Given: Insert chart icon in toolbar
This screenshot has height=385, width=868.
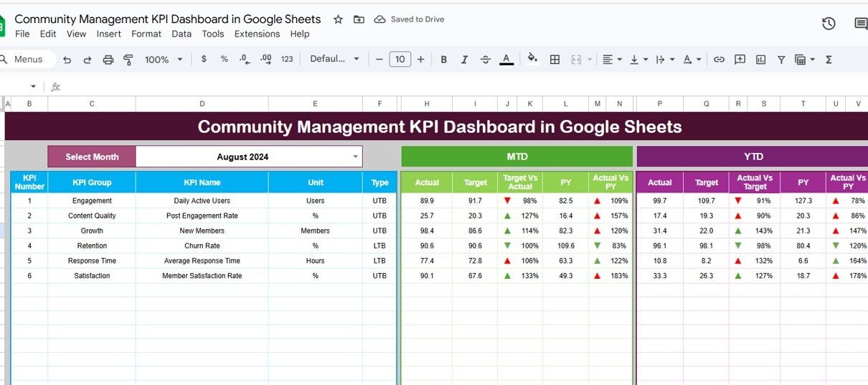Looking at the screenshot, I should (760, 60).
